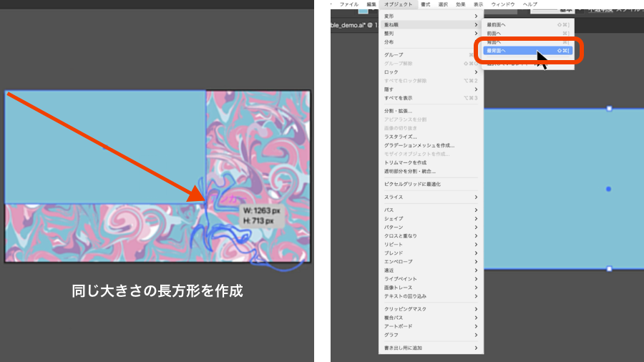The height and width of the screenshot is (362, 644).
Task: Click the blue rectangle's center point
Action: [609, 189]
